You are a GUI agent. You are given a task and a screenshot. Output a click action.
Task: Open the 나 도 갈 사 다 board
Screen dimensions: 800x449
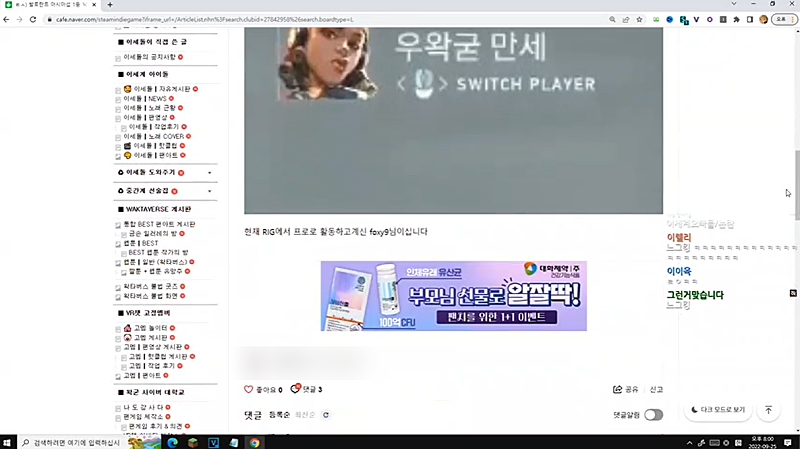(143, 408)
